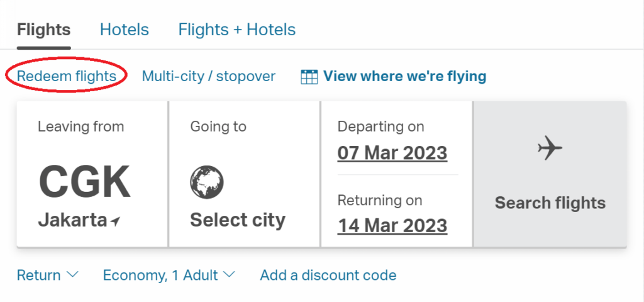Image resolution: width=644 pixels, height=302 pixels.
Task: Click the chevron beside Economy, 1 Adult
Action: (x=229, y=274)
